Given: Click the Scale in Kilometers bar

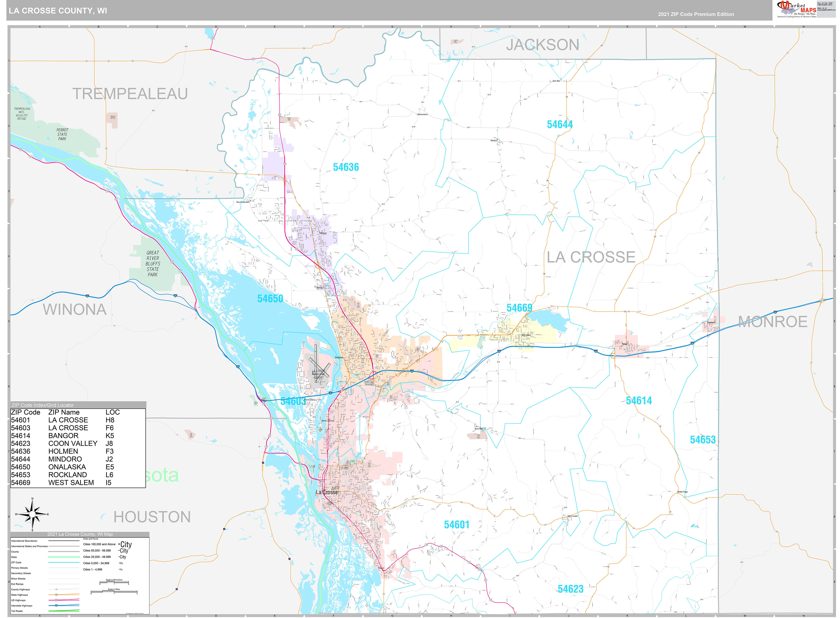Looking at the screenshot, I should [114, 582].
